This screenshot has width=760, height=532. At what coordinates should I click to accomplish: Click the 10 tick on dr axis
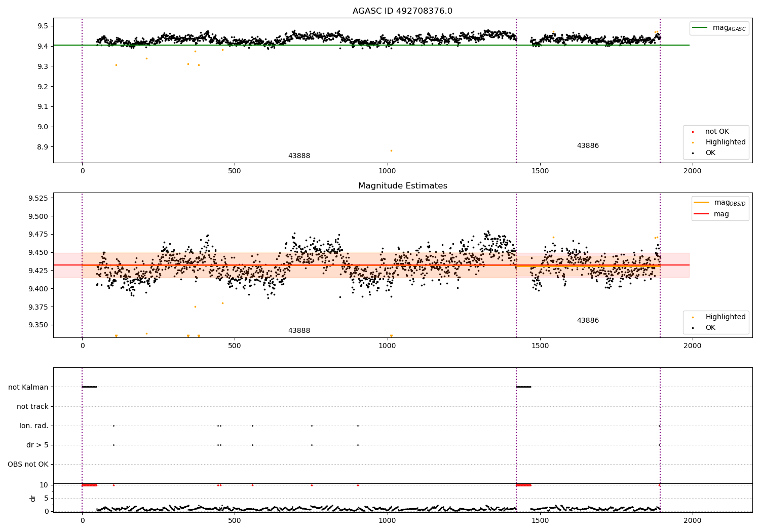(x=44, y=485)
